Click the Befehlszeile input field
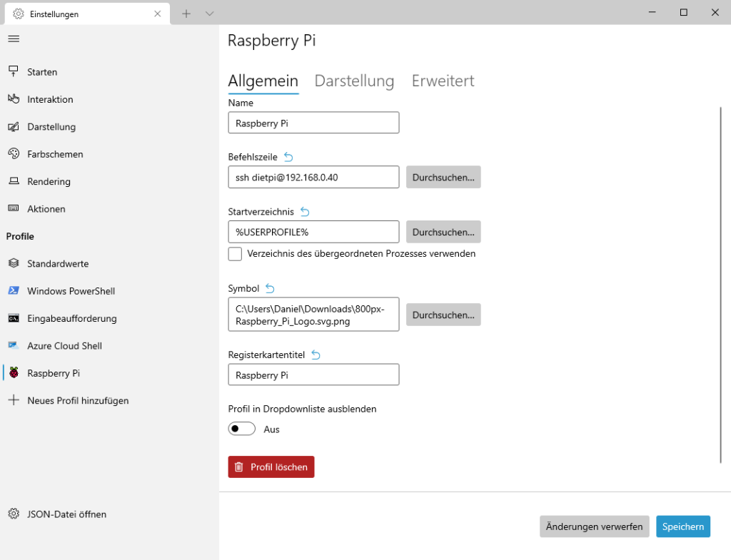731x560 pixels. pos(314,177)
